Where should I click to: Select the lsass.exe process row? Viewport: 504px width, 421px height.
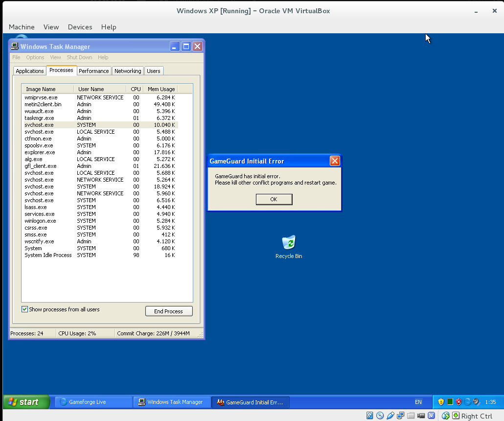[x=100, y=207]
